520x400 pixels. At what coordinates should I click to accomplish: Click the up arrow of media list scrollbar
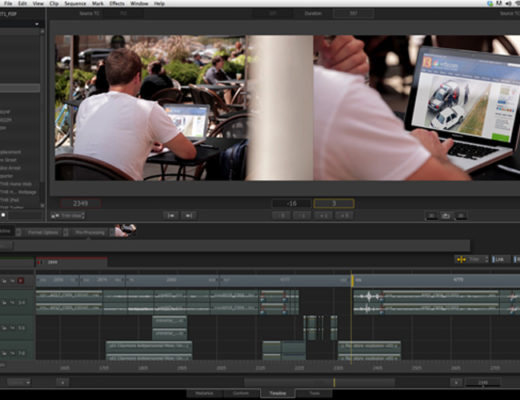42,31
